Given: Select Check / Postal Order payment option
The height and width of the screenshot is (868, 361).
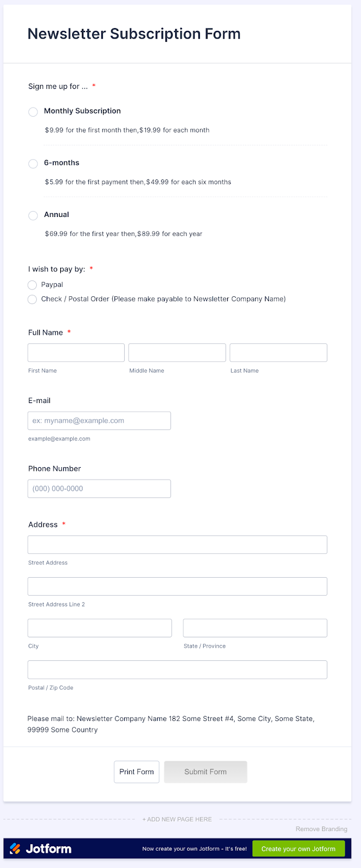Looking at the screenshot, I should (x=33, y=299).
